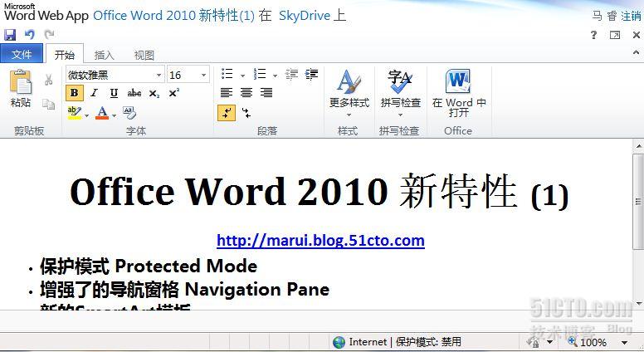Screen dimensions: 644x352
Task: Run 拼写检查 spelling check
Action: point(401,87)
